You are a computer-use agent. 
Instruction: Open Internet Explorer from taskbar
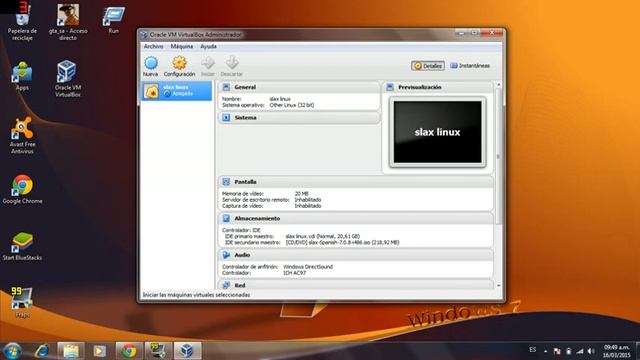pyautogui.click(x=42, y=351)
